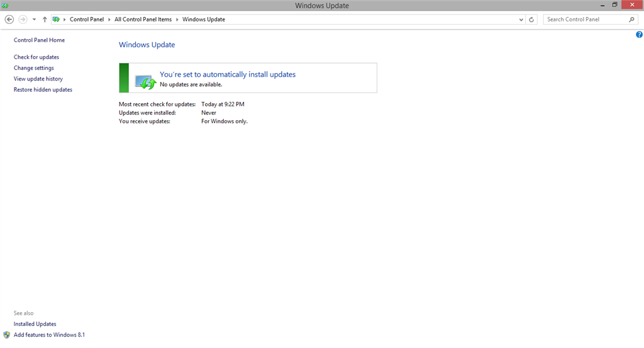This screenshot has width=644, height=348.
Task: Click Windows Update breadcrumb segment
Action: click(204, 20)
